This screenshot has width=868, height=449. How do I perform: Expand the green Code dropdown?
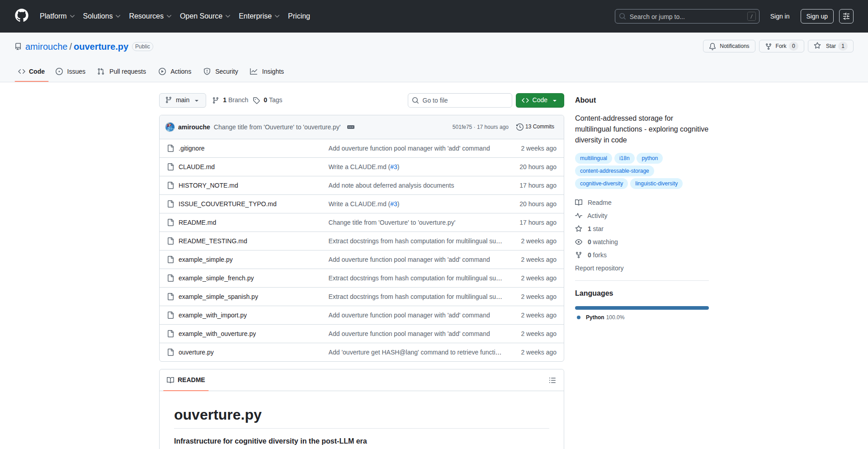(x=539, y=100)
